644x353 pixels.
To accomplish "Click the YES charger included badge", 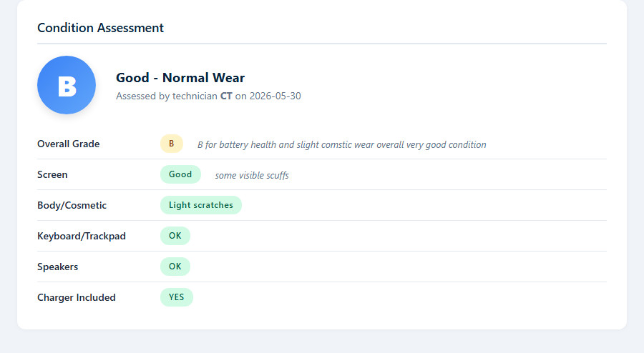I will 177,297.
